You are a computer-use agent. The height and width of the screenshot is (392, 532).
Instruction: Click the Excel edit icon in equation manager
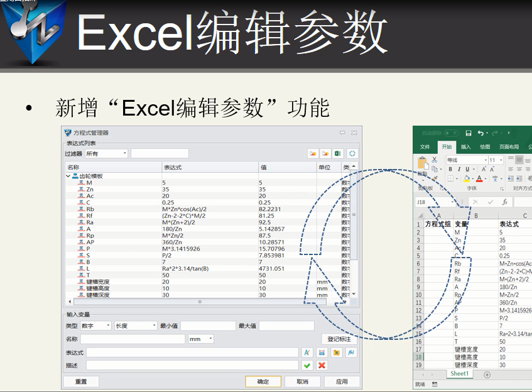pyautogui.click(x=338, y=153)
